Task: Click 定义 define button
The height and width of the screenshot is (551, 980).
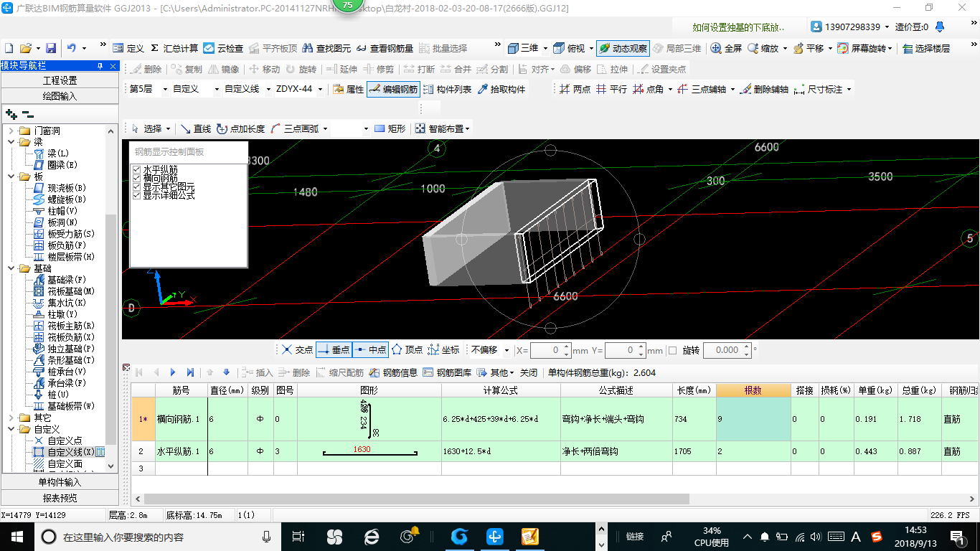Action: point(128,48)
